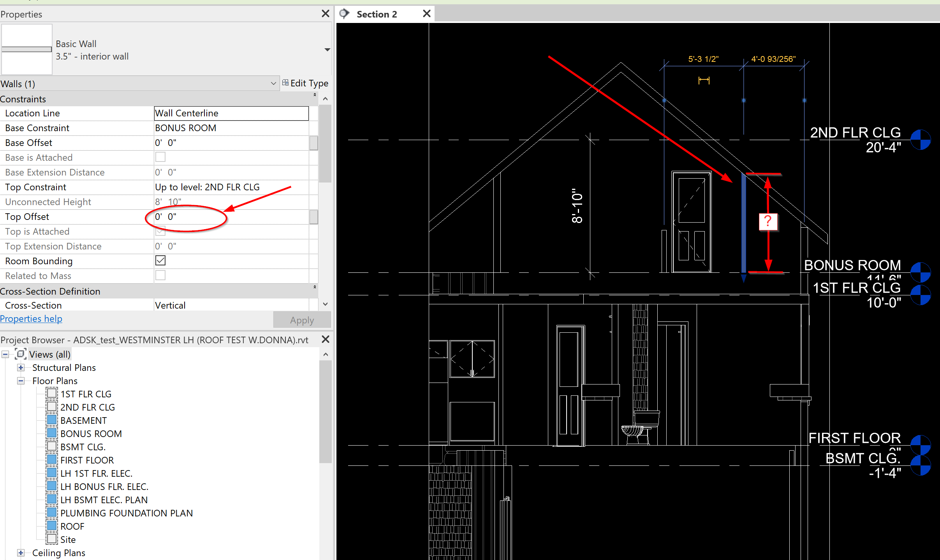Click the Basic Wall type preview image
The image size is (940, 560).
tap(26, 49)
